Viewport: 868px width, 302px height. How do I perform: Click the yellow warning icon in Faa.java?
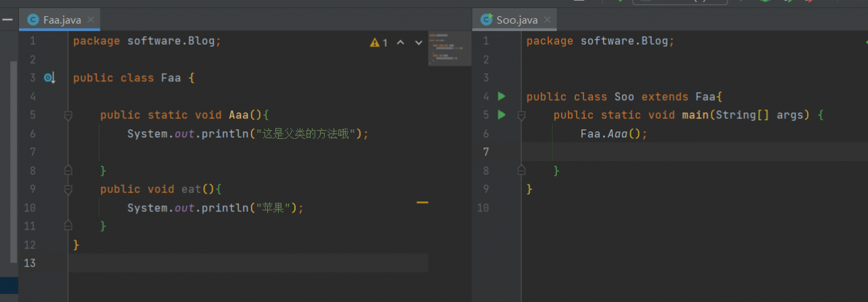tap(374, 43)
